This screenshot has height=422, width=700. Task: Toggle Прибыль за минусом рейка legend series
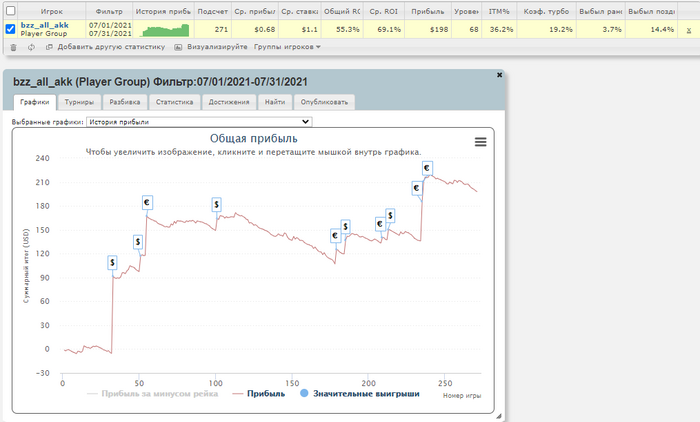153,394
